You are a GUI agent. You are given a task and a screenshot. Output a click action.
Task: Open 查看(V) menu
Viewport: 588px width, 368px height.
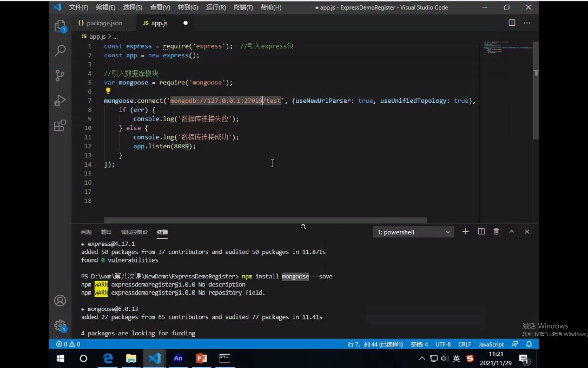(160, 7)
